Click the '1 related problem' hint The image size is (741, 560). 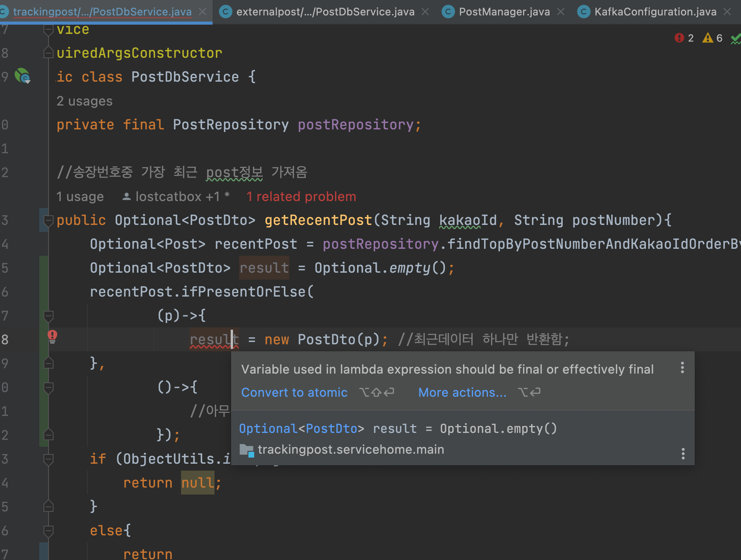[x=301, y=197]
